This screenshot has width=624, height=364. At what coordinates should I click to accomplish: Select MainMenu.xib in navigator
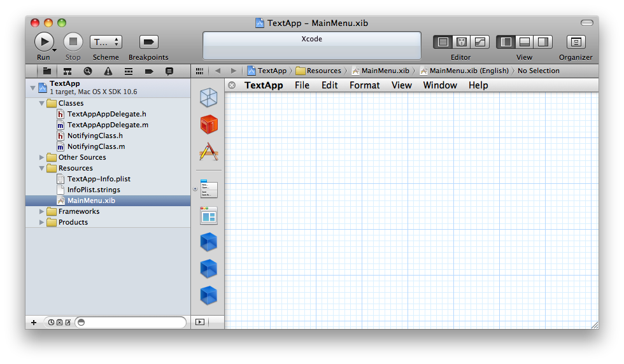(108, 200)
